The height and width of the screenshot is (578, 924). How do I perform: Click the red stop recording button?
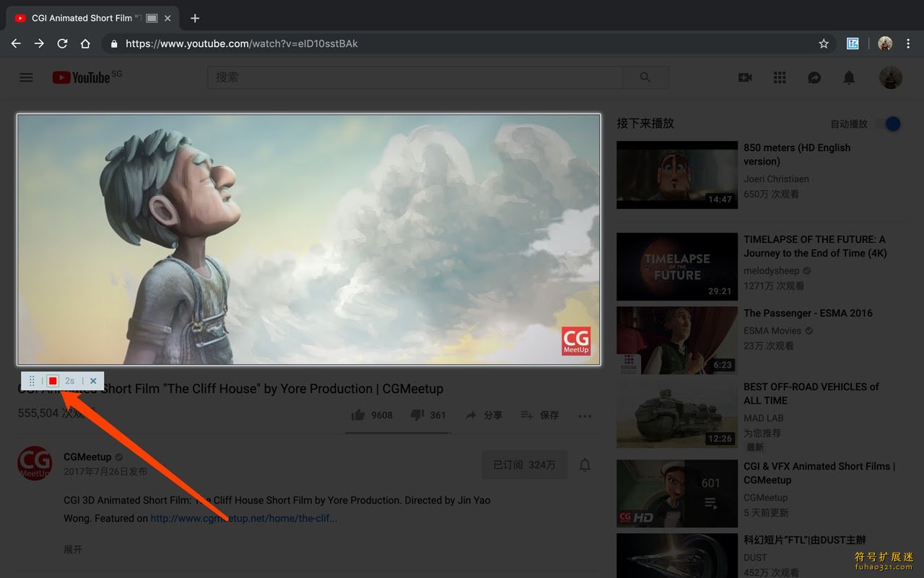tap(53, 381)
